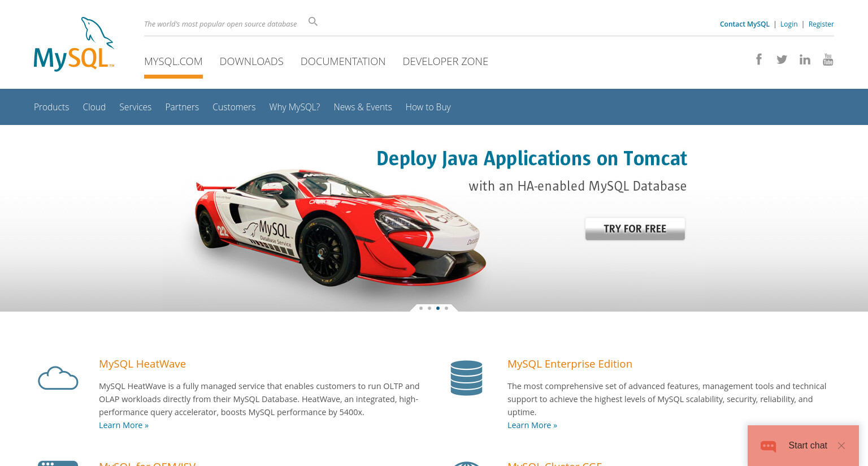The image size is (868, 466).
Task: Click the MySQL dolphin logo
Action: (74, 44)
